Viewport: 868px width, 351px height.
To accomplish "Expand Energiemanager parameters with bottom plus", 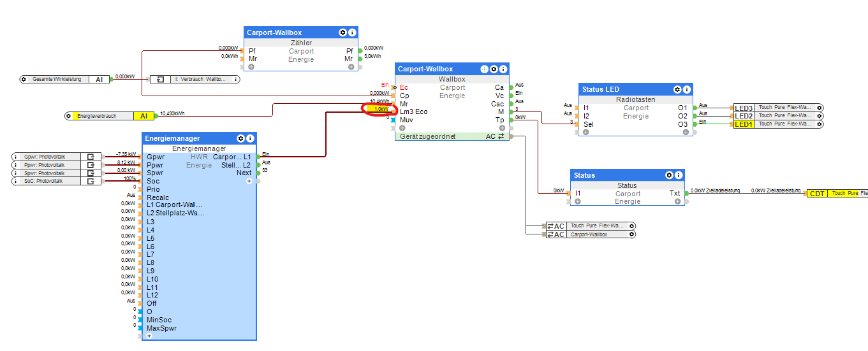I will tap(149, 336).
